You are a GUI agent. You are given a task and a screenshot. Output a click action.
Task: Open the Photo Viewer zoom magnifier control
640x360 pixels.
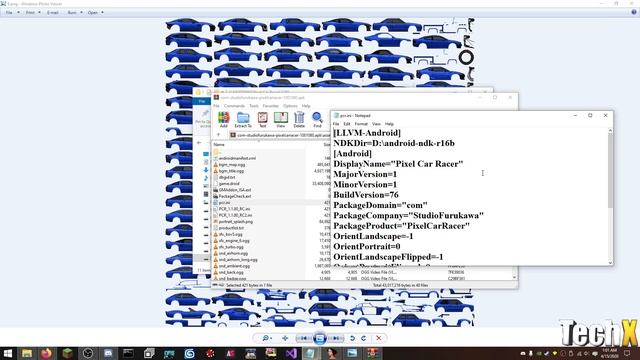(x=267, y=338)
